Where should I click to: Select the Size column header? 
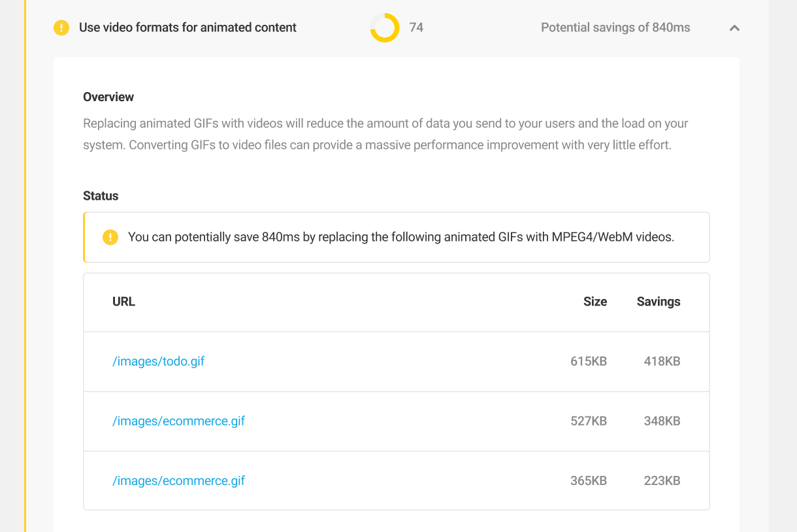[x=595, y=302]
